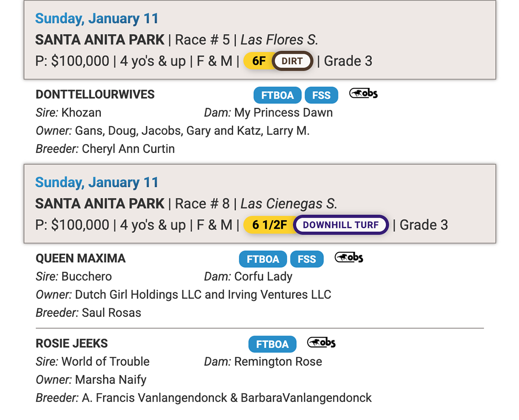Image resolution: width=519 pixels, height=420 pixels.
Task: Click the FSS badge for DONTTELLOURWIVES
Action: click(x=321, y=95)
